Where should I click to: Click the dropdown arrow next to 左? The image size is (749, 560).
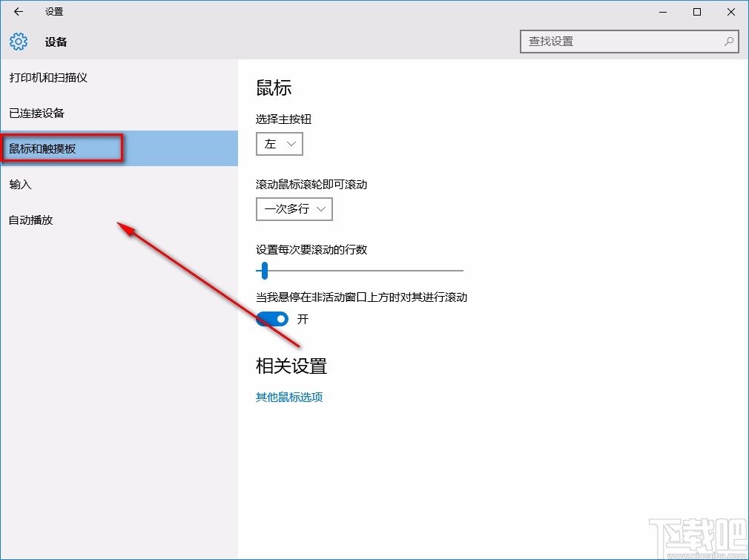292,144
